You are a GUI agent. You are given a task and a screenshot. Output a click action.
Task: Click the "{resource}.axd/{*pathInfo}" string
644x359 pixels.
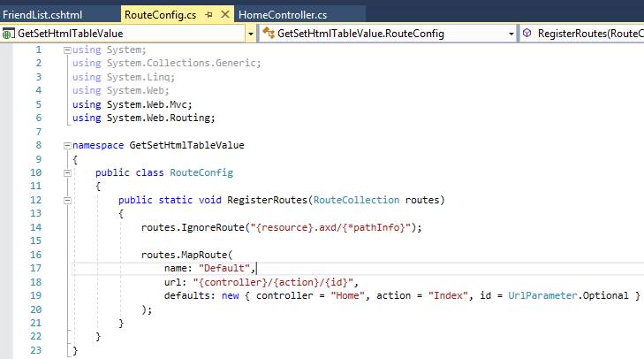click(330, 227)
